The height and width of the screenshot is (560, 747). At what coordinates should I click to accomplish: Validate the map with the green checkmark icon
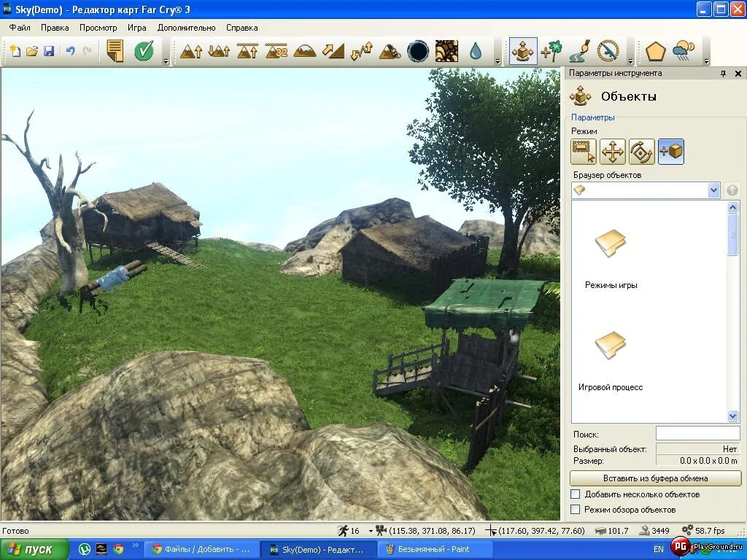144,50
